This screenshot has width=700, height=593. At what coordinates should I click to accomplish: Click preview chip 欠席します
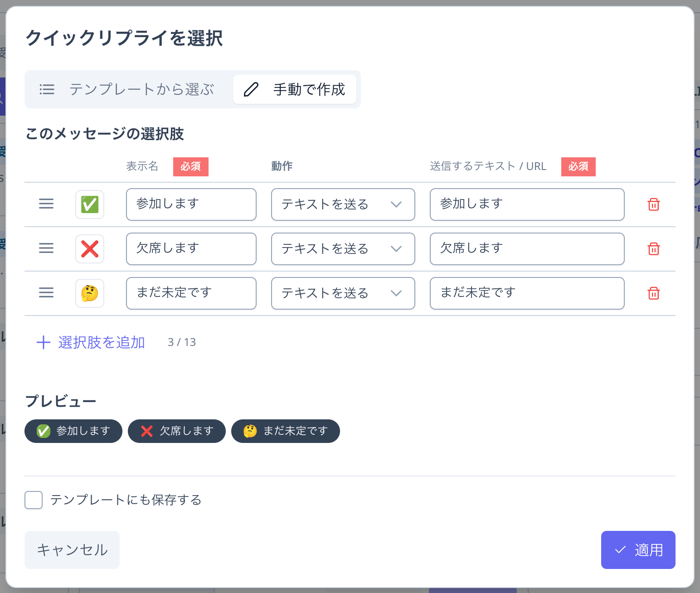177,431
